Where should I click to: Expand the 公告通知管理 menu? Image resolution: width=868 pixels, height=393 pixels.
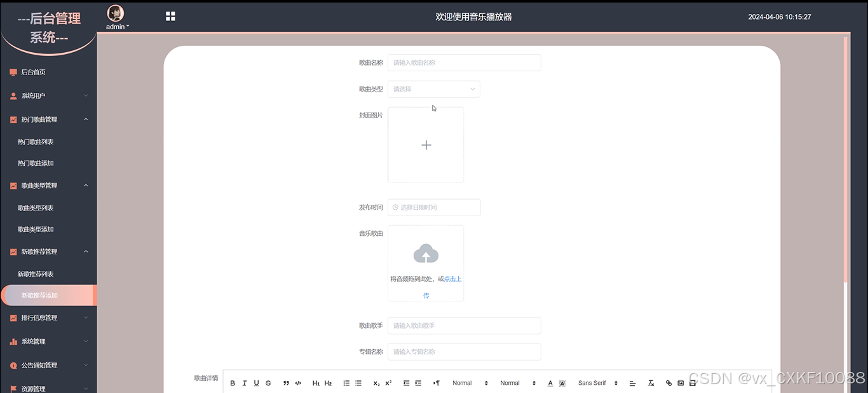point(48,365)
